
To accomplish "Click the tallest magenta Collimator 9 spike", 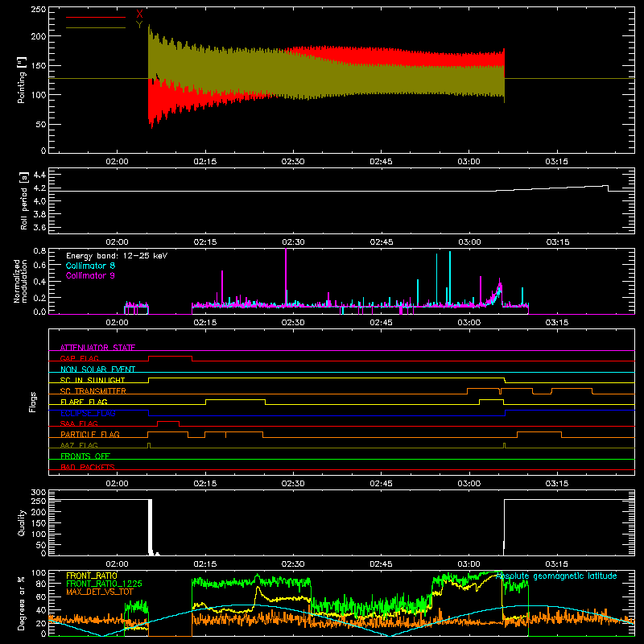I will [x=286, y=277].
